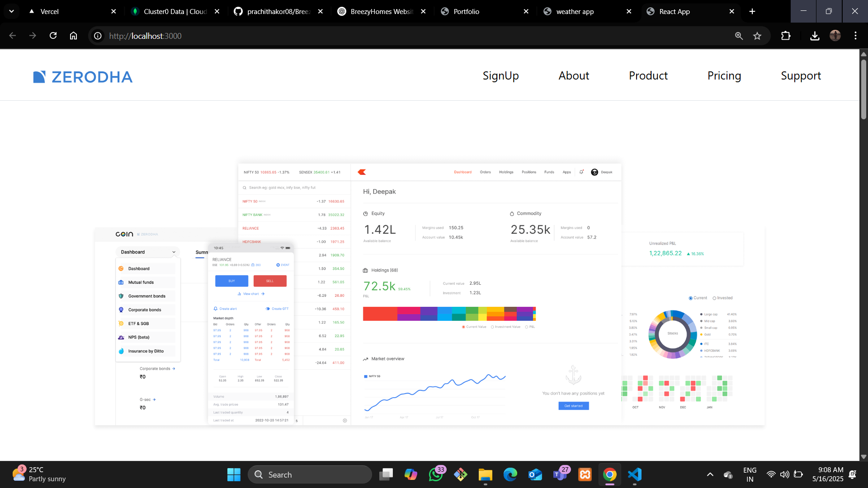Viewport: 868px width, 488px height.
Task: Switch to the weather app tab
Action: 575,11
